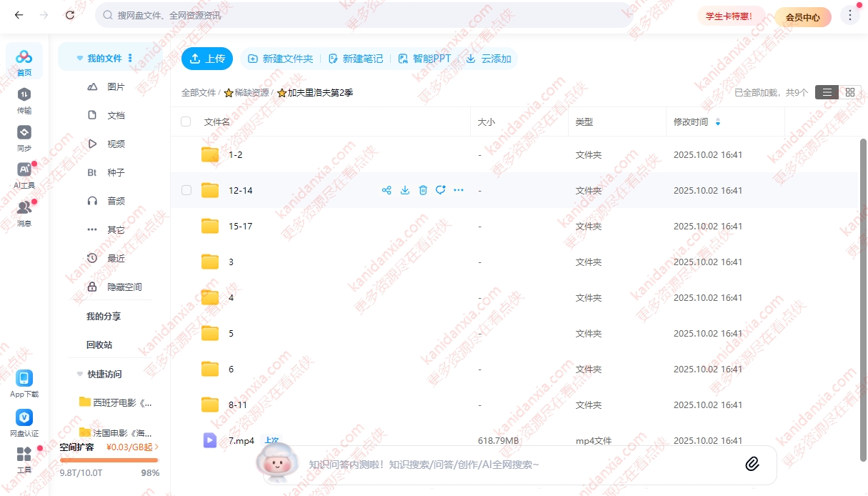Screen dimensions: 868x496
Task: Switch to grid view layout
Action: [x=849, y=92]
